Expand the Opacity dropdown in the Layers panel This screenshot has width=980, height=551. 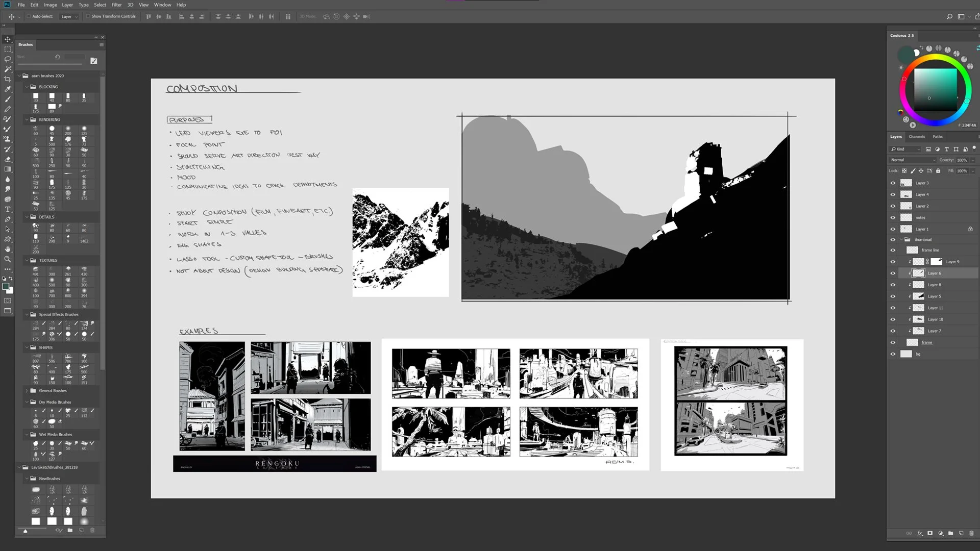(x=972, y=160)
